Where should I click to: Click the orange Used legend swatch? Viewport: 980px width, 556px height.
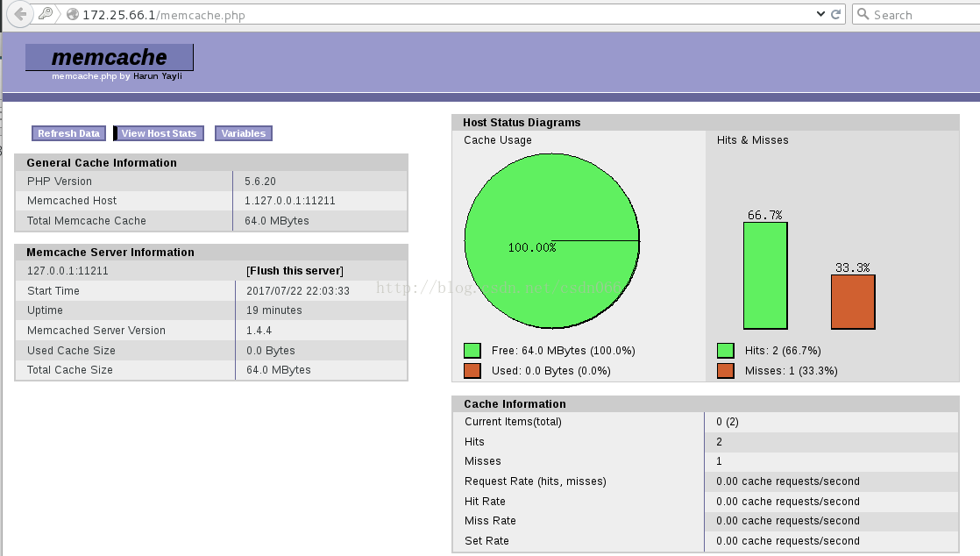[472, 370]
